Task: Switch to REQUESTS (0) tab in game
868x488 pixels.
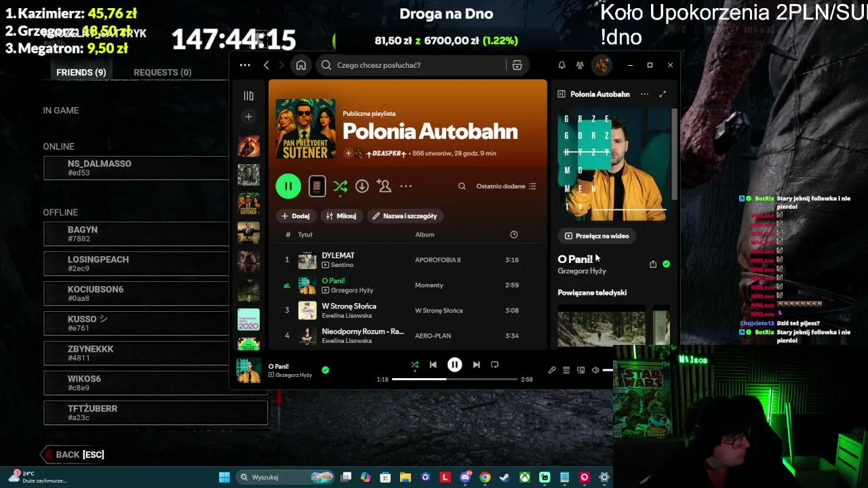Action: point(163,73)
